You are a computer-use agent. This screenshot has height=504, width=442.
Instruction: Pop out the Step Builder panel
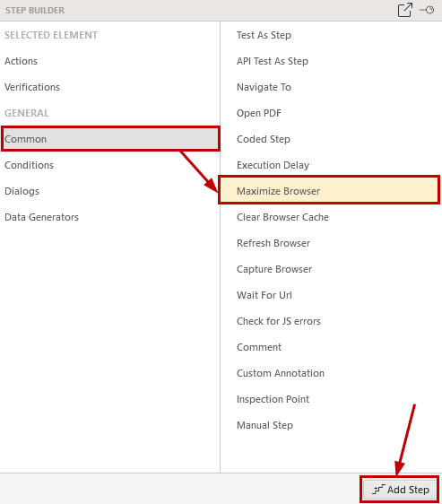pos(404,10)
